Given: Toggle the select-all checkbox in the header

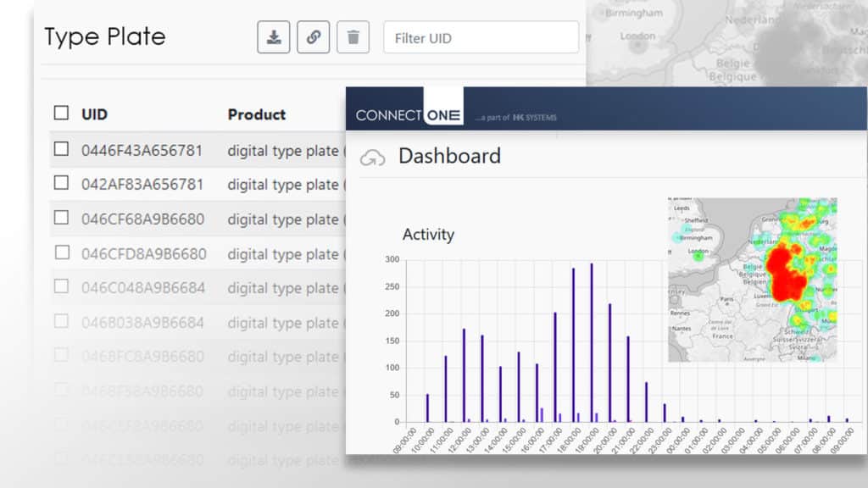Looking at the screenshot, I should coord(61,112).
